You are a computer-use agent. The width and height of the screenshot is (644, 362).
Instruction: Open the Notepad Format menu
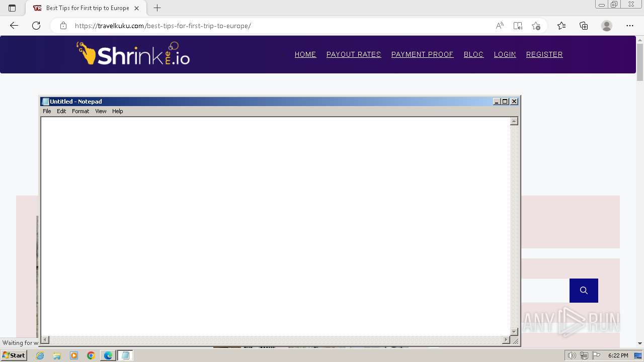coord(80,111)
